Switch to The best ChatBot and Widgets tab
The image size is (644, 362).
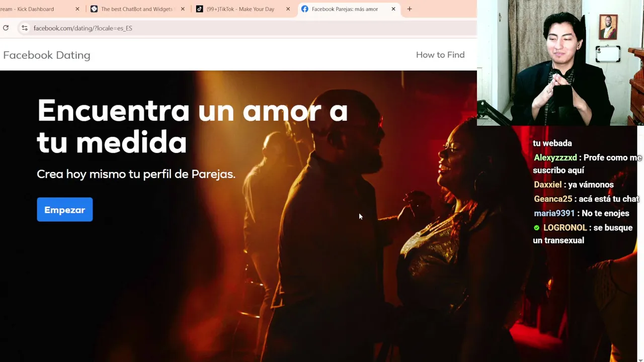[137, 9]
